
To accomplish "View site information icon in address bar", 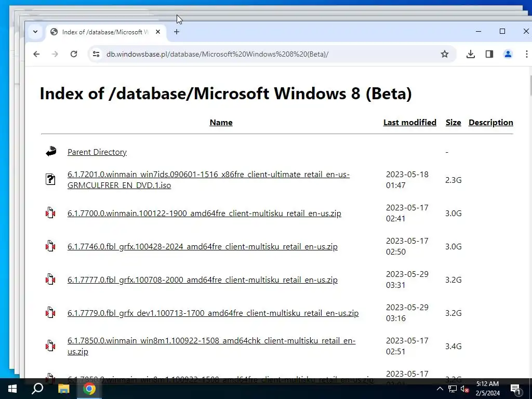I will click(x=96, y=54).
